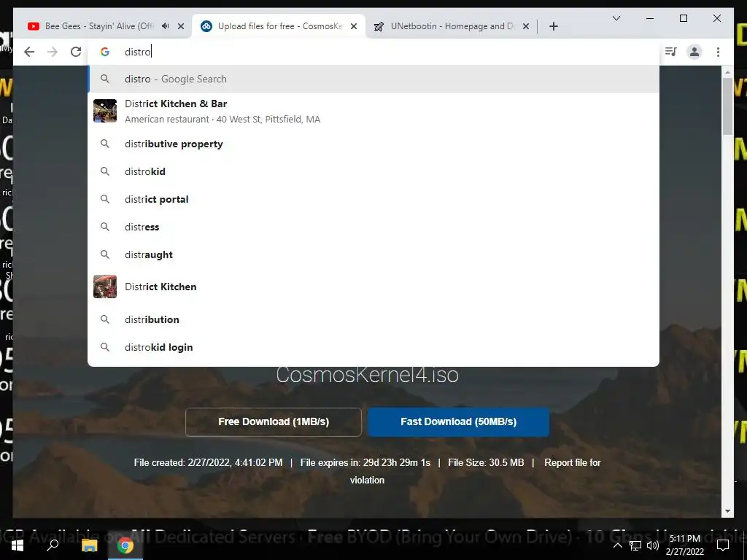Screen dimensions: 747x560
Task: Click the search icon beside 'distrokid'
Action: click(x=105, y=171)
